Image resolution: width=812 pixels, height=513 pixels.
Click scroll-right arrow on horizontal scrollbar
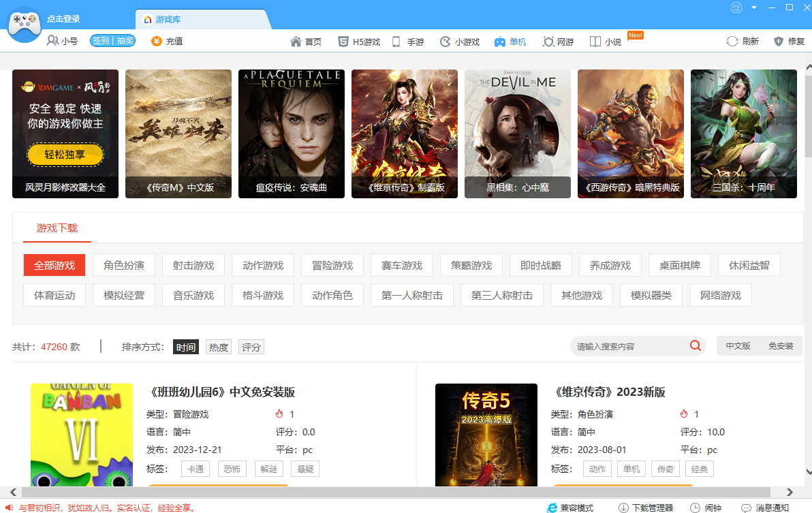click(790, 492)
